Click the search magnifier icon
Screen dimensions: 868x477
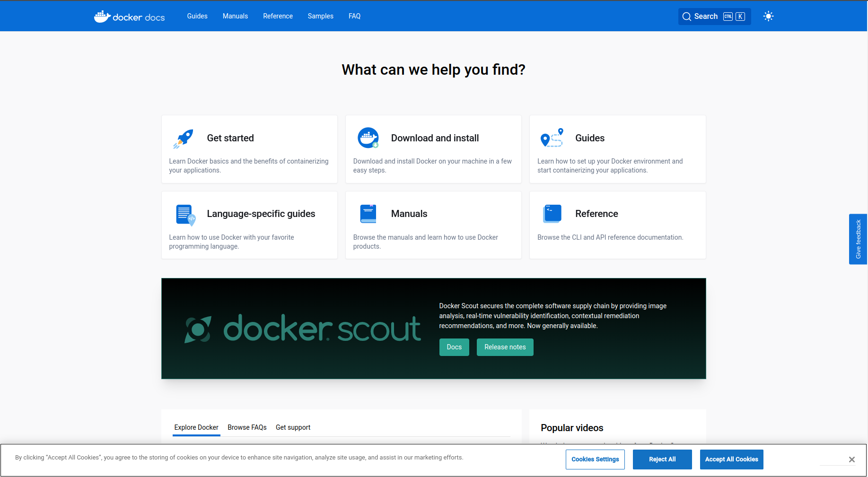686,17
